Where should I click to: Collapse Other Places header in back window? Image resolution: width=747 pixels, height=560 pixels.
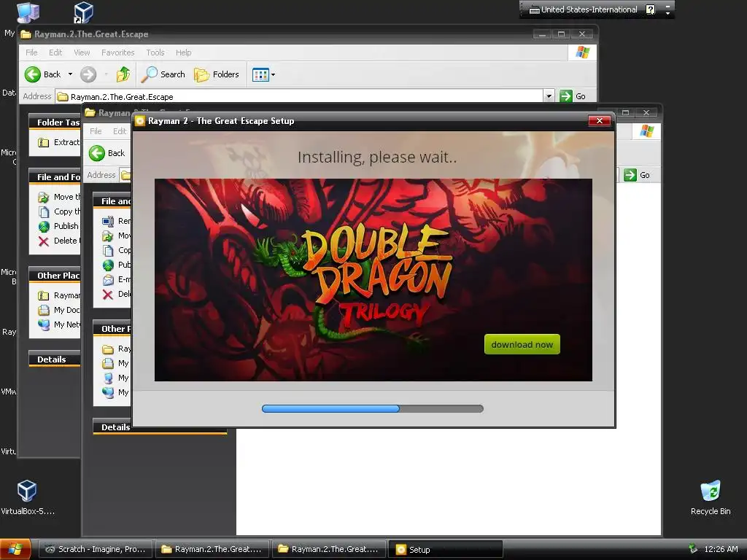click(x=54, y=276)
